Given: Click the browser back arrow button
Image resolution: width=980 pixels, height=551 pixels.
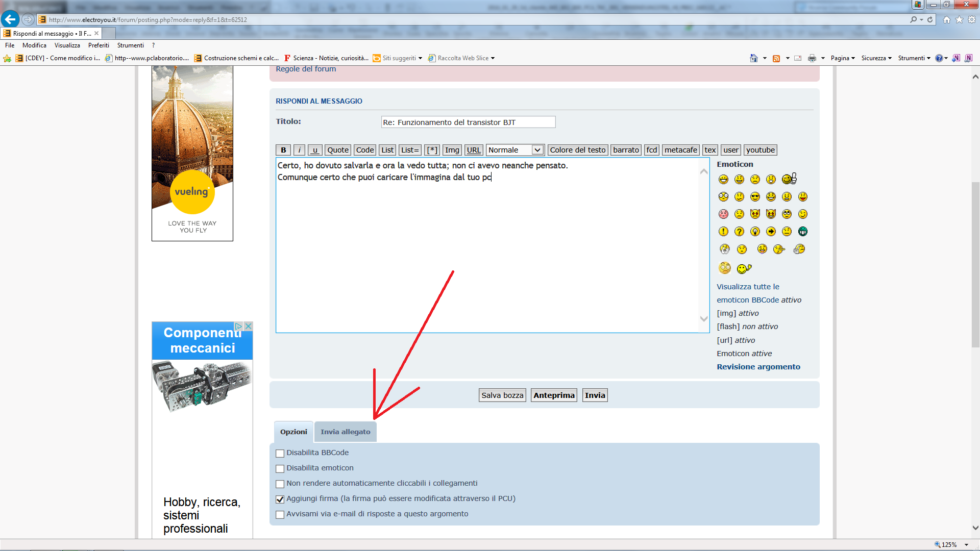Looking at the screenshot, I should (10, 19).
